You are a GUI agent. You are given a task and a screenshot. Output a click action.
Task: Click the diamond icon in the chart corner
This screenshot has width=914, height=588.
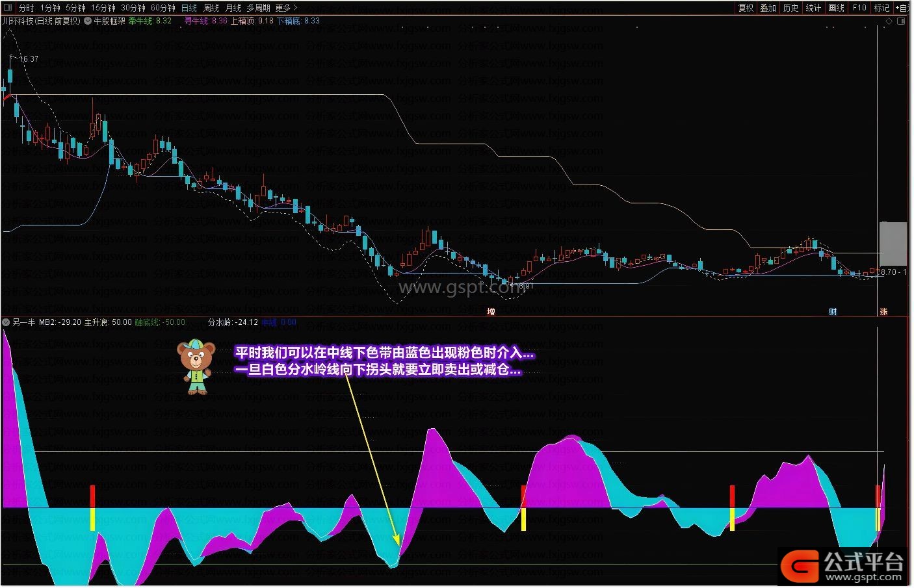point(889,21)
